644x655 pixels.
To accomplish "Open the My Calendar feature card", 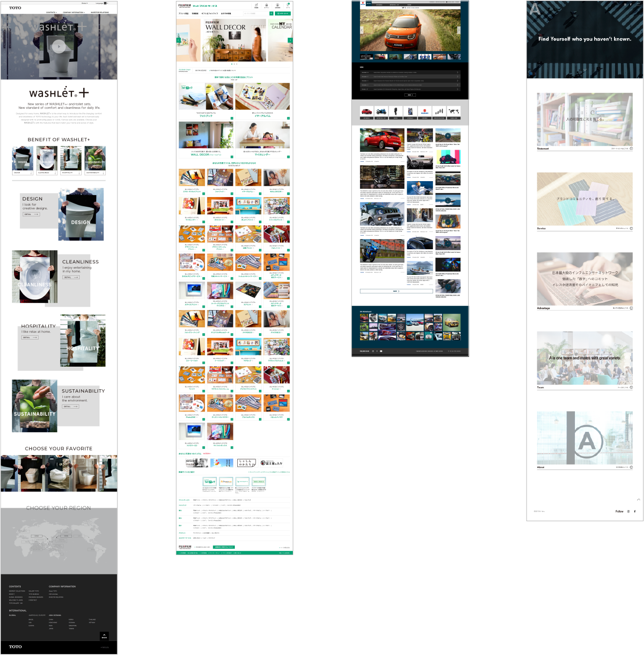I will tap(262, 139).
